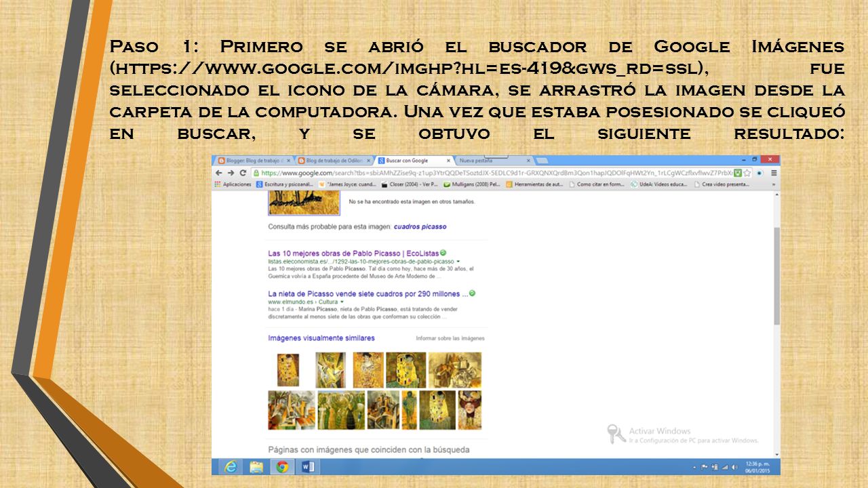The height and width of the screenshot is (488, 868).
Task: Click the green verified badge beside EcoListas
Action: [x=443, y=253]
